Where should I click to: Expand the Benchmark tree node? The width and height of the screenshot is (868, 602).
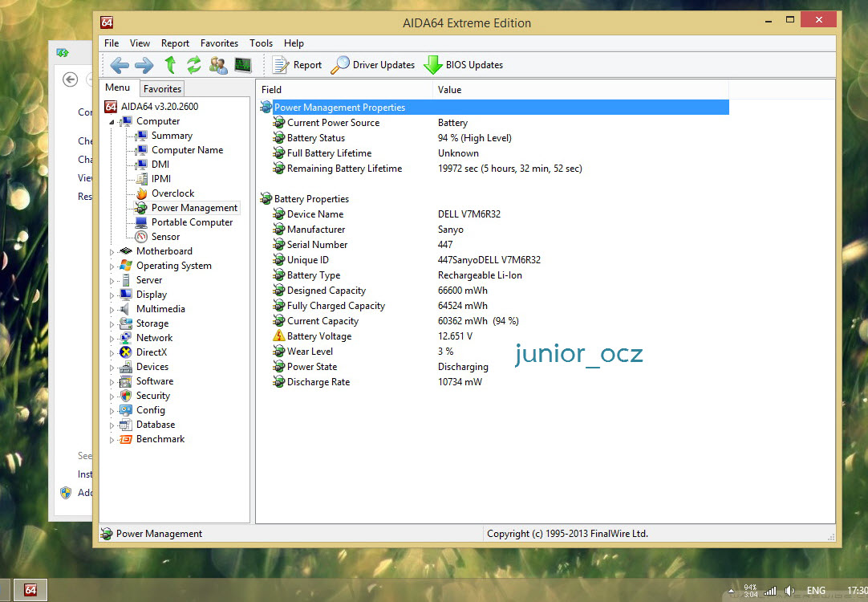112,440
